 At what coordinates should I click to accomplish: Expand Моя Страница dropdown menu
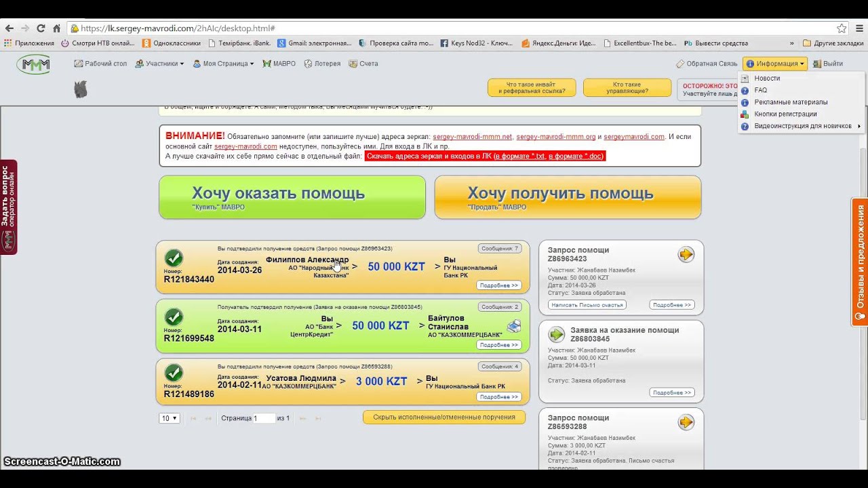tap(223, 64)
